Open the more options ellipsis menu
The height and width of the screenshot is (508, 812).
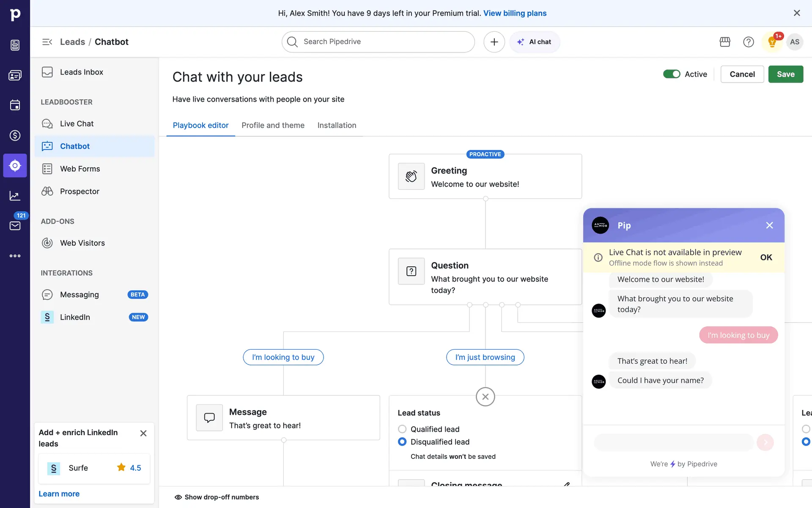pyautogui.click(x=15, y=256)
